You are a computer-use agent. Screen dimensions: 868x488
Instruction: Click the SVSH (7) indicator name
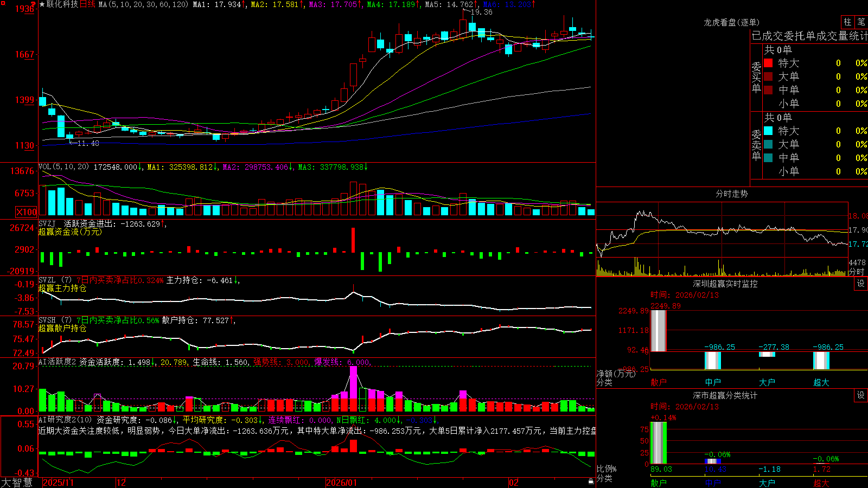tap(55, 320)
